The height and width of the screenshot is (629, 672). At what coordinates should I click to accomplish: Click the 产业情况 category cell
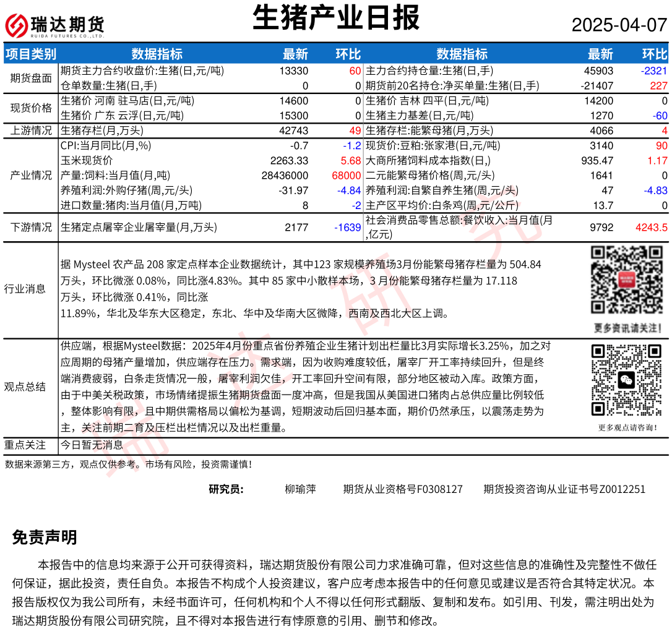(x=31, y=175)
